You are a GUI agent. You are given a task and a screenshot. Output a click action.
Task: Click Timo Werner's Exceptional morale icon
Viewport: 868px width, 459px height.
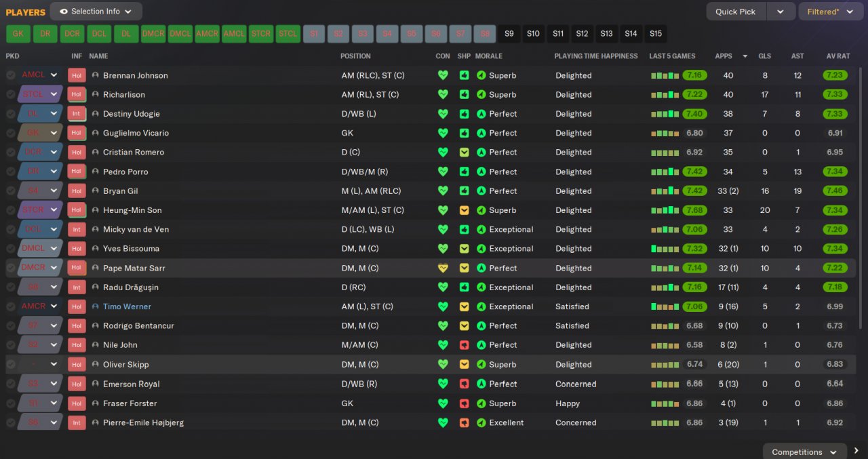pos(481,306)
